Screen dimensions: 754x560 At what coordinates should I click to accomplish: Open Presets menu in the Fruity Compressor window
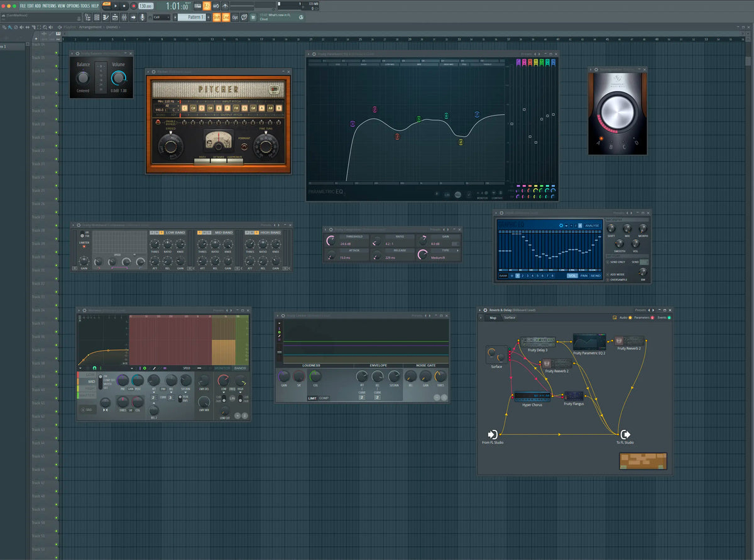[435, 229]
